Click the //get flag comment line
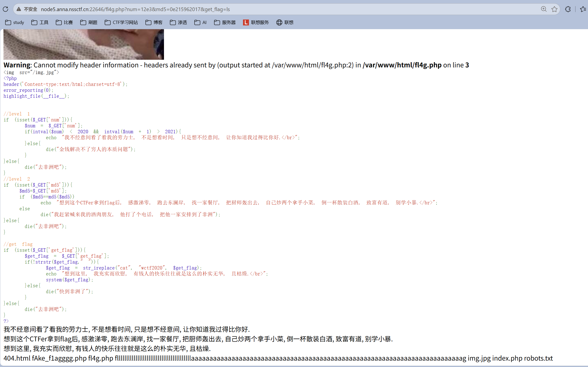 [x=18, y=244]
